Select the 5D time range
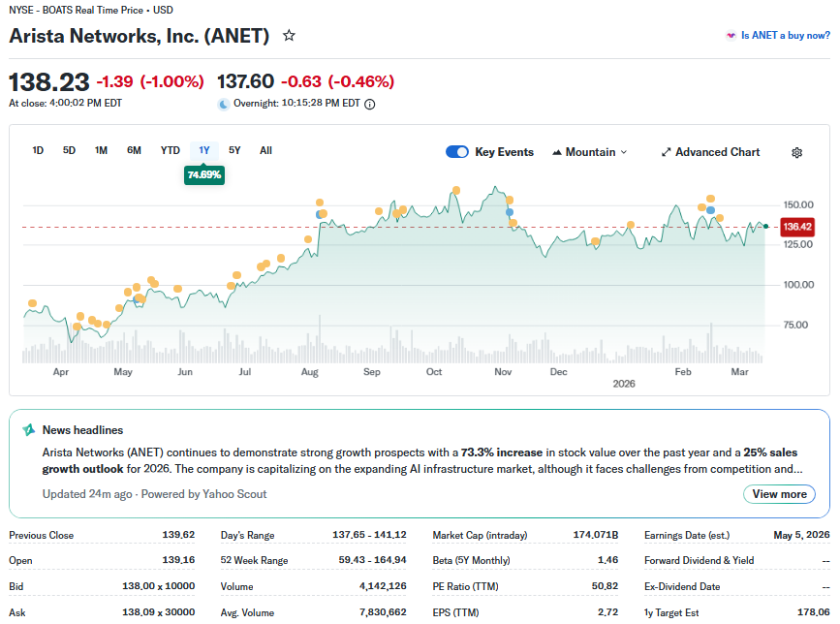This screenshot has height=624, width=840. [x=69, y=150]
